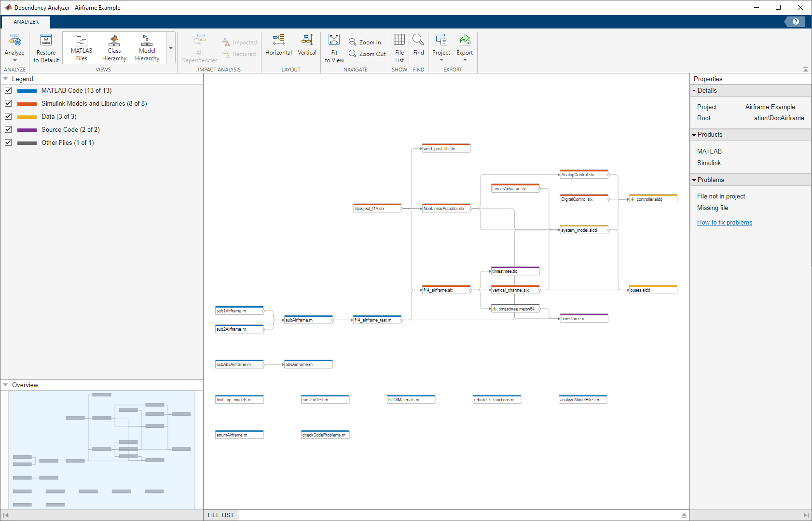Select the MATLAB Files view
This screenshot has height=521, width=812.
(x=81, y=47)
